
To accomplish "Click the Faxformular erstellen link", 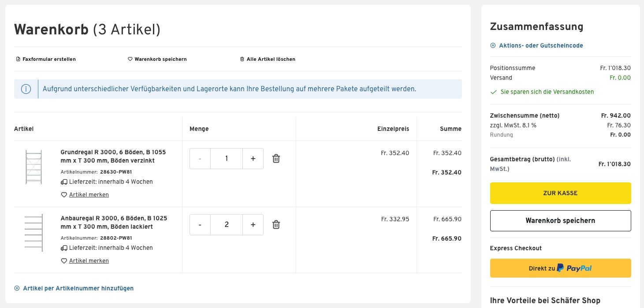I will pos(46,59).
